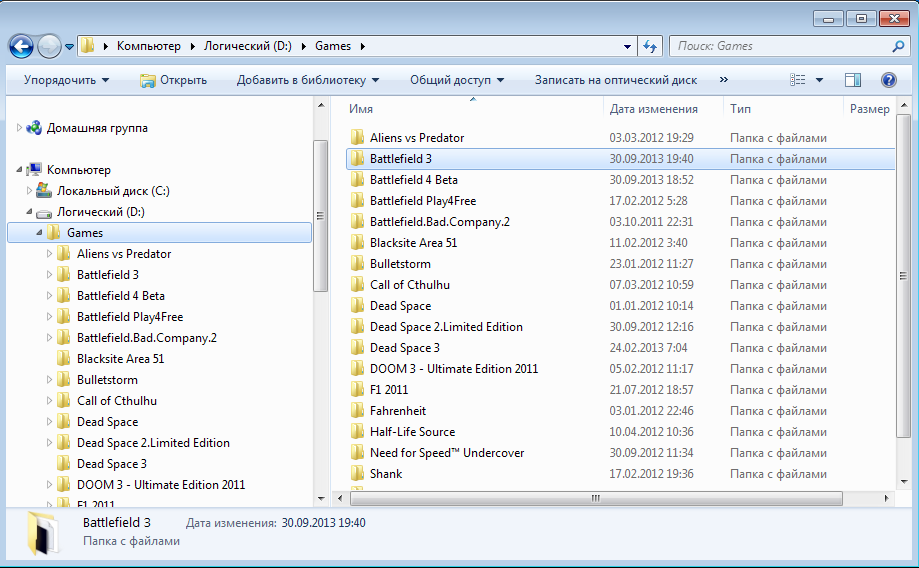
Task: Click the address bar refresh icon
Action: coord(650,46)
